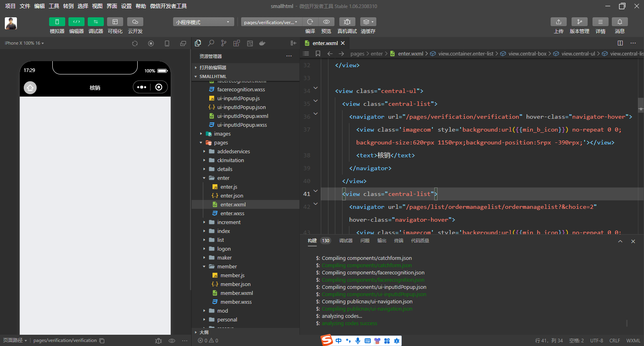
Task: Open the 工具 menu
Action: click(54, 6)
